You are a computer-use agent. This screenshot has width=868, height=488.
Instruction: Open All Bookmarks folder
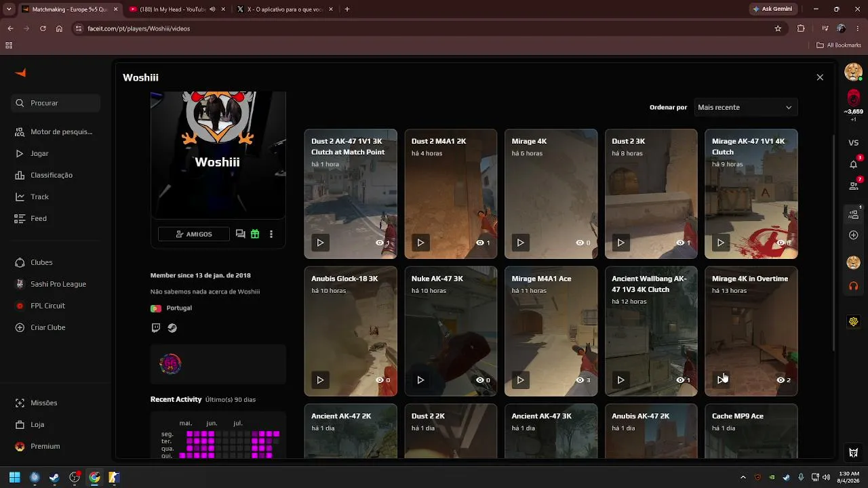coord(839,45)
